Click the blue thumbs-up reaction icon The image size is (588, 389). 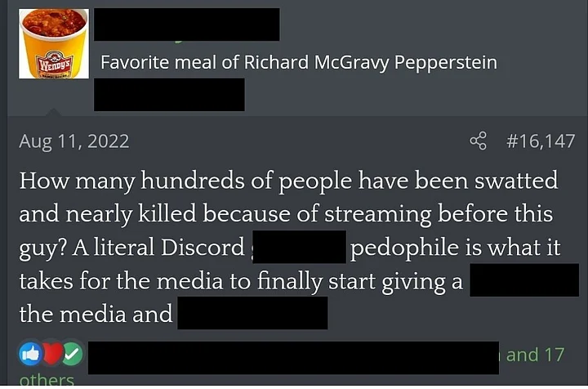point(30,354)
